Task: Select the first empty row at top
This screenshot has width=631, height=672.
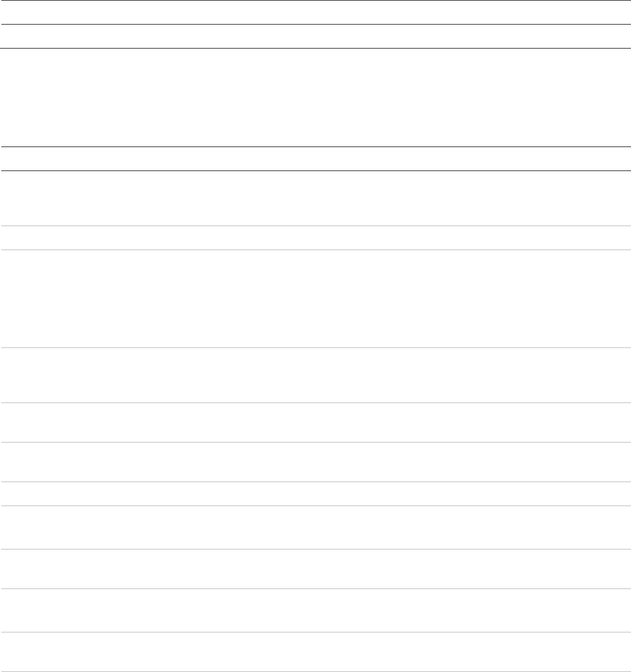Action: 315,12
